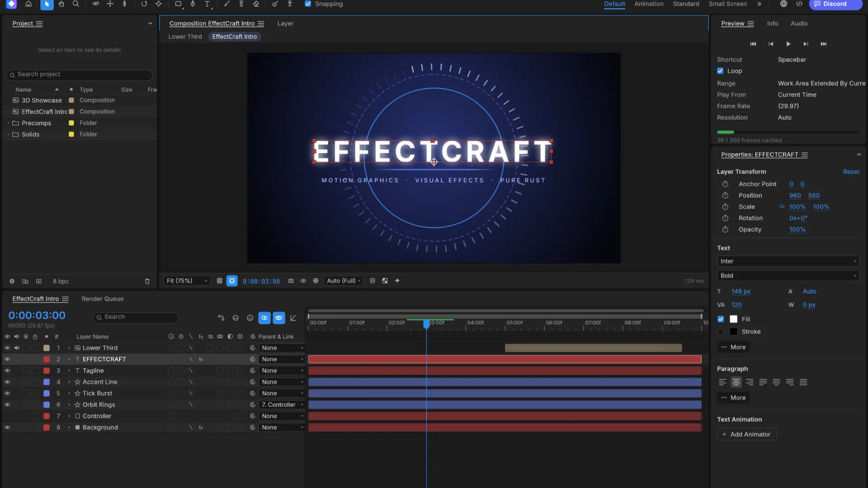Screen dimensions: 868x488
Task: Hide the Tagline layer eye icon
Action: pos(7,371)
